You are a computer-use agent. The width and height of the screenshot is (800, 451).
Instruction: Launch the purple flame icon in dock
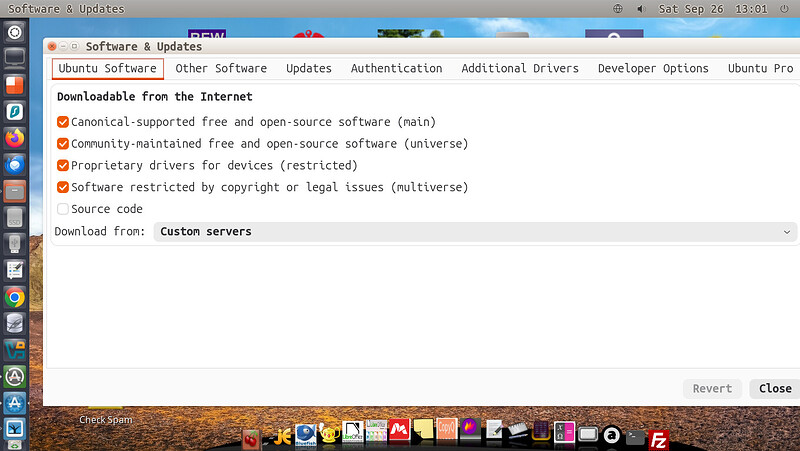[469, 428]
